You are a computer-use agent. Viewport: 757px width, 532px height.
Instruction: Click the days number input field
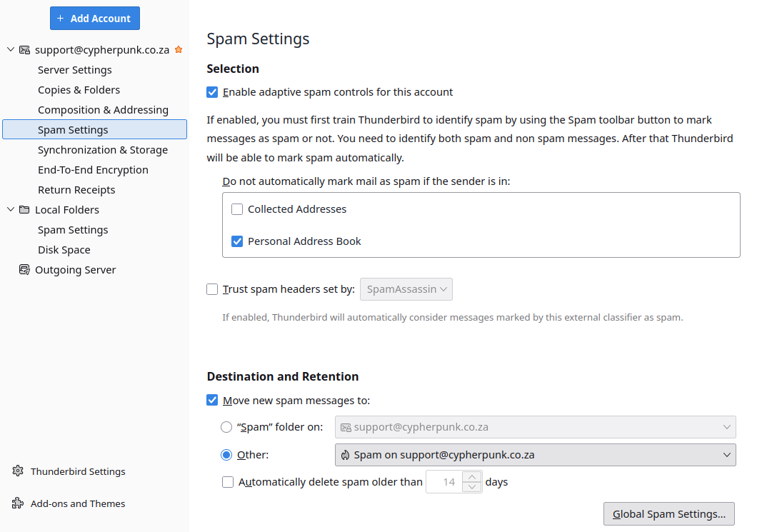[445, 482]
